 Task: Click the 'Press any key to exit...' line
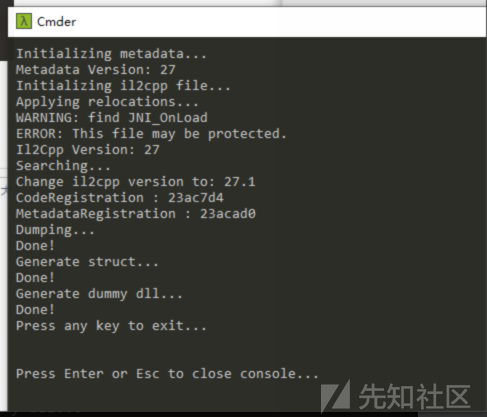tap(111, 326)
